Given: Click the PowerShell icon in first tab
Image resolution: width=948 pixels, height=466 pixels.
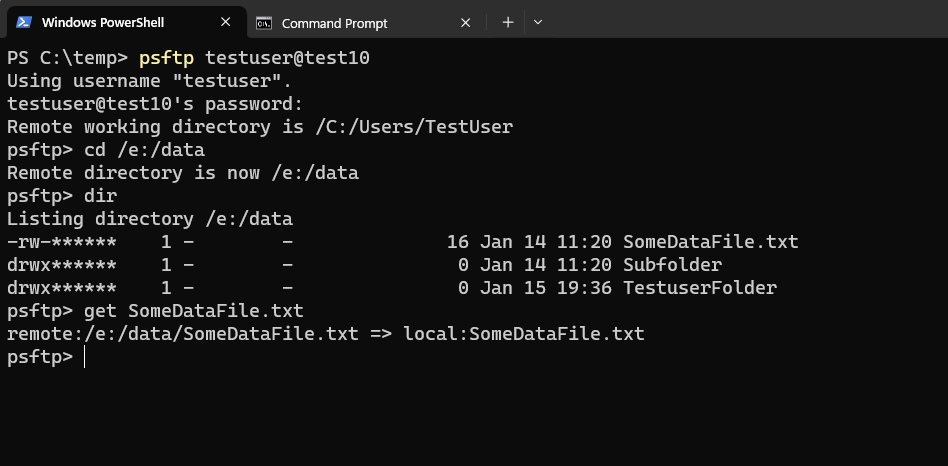Looking at the screenshot, I should 24,22.
